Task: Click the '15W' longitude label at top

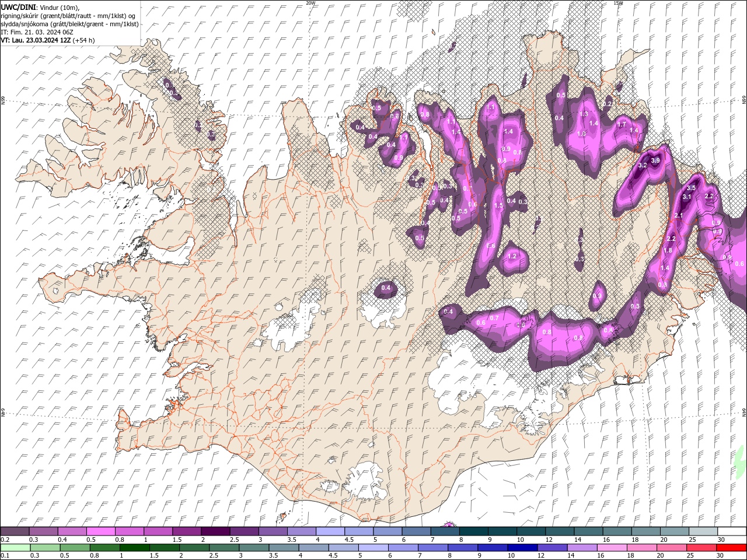Action: coord(618,3)
